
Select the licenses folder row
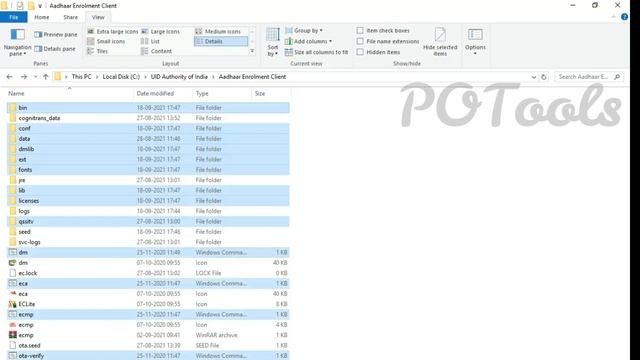148,201
